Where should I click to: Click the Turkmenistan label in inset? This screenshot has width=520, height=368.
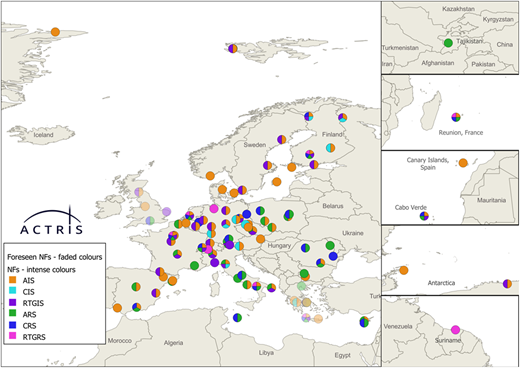click(x=400, y=48)
